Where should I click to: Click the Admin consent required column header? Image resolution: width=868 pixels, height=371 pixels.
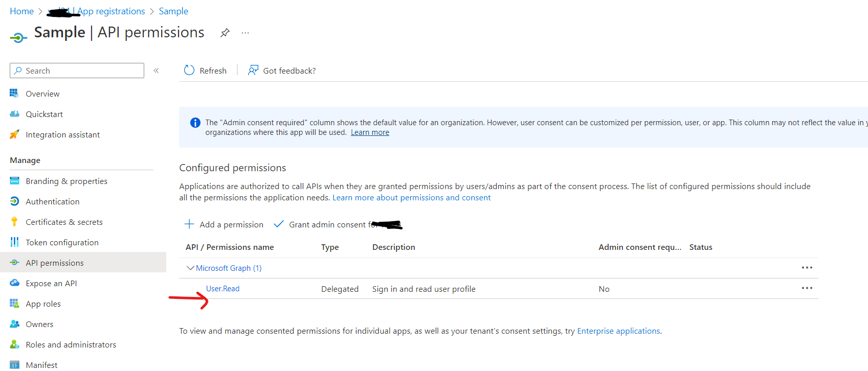click(x=640, y=247)
